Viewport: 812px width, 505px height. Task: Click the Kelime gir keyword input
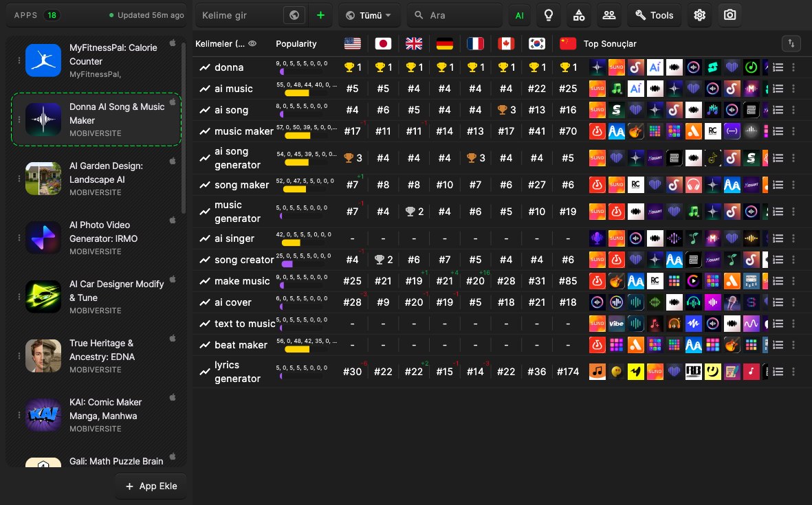240,15
